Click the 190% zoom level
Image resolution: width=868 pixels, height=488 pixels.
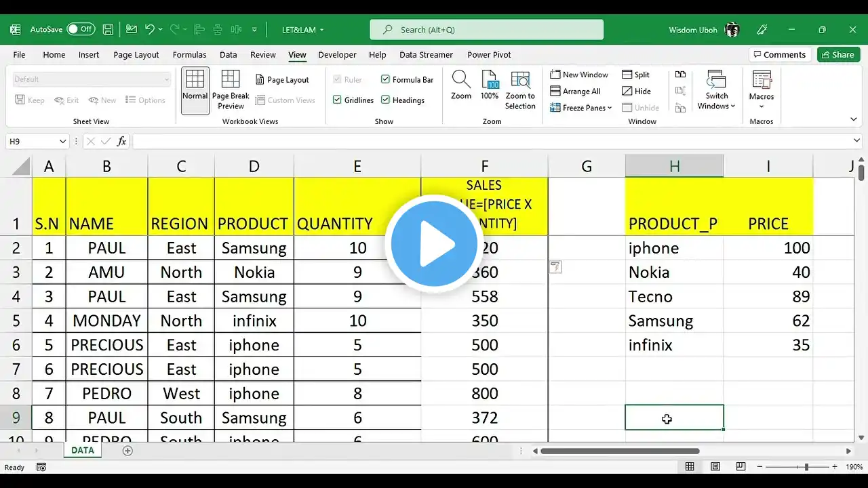[854, 467]
